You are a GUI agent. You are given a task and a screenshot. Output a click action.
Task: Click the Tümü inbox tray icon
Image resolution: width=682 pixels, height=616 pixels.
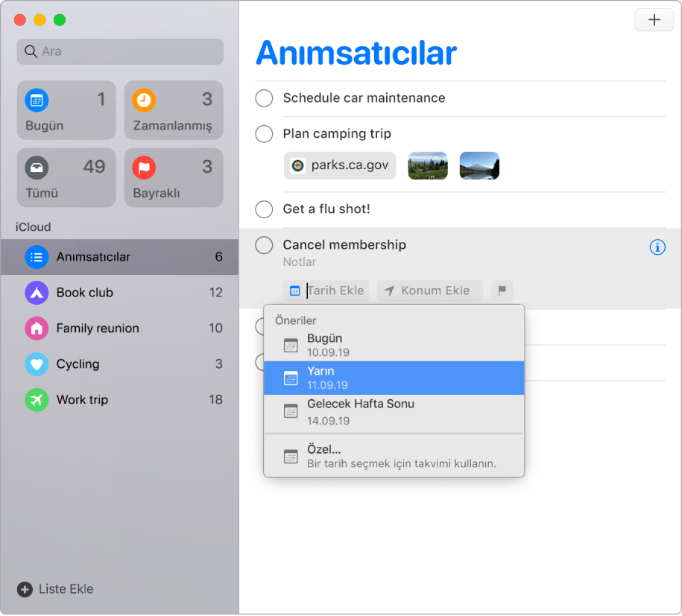tap(37, 168)
